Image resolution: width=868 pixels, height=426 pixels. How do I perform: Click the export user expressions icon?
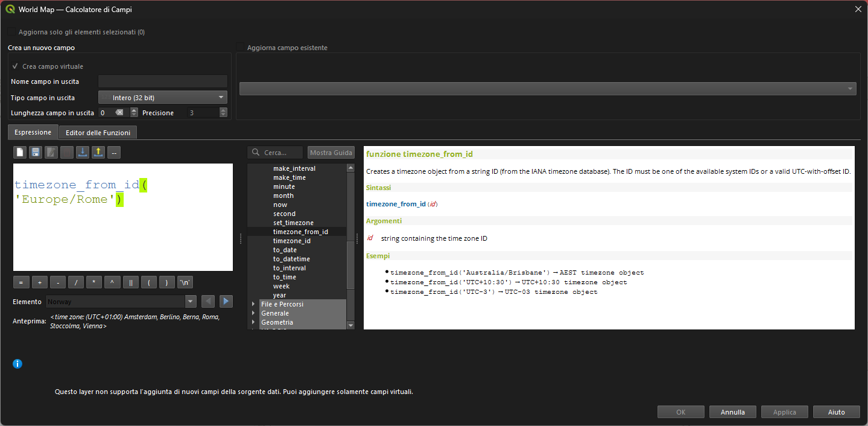(98, 153)
